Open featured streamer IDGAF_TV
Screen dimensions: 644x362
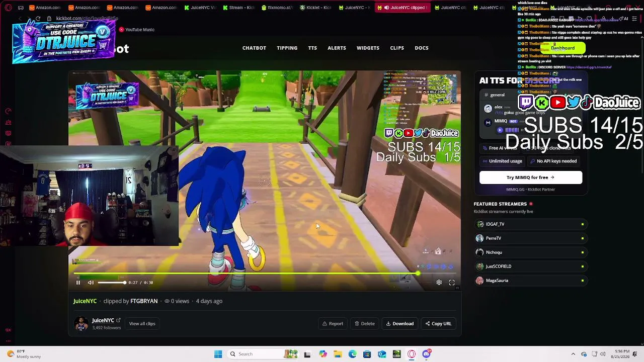coord(531,224)
